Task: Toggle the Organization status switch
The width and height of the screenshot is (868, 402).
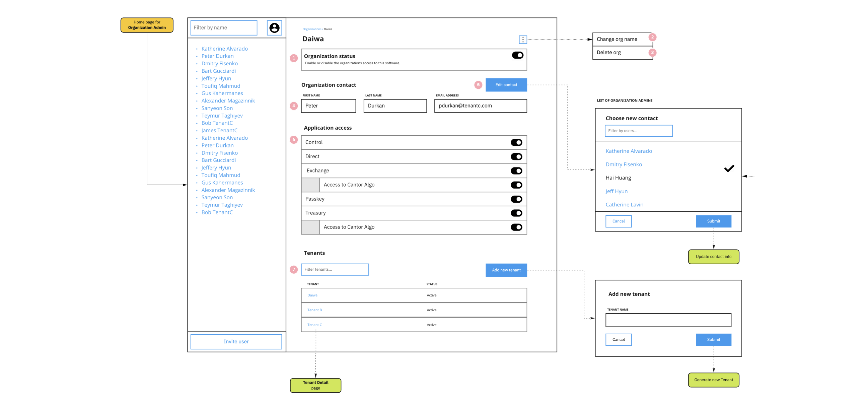Action: tap(517, 55)
